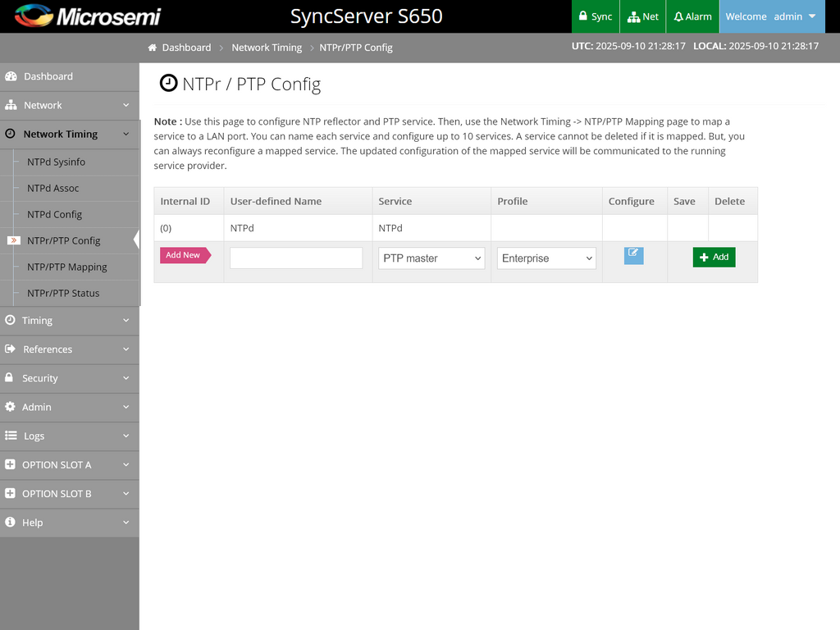This screenshot has width=840, height=630.
Task: Click the Admin gear icon in sidebar
Action: tap(10, 407)
